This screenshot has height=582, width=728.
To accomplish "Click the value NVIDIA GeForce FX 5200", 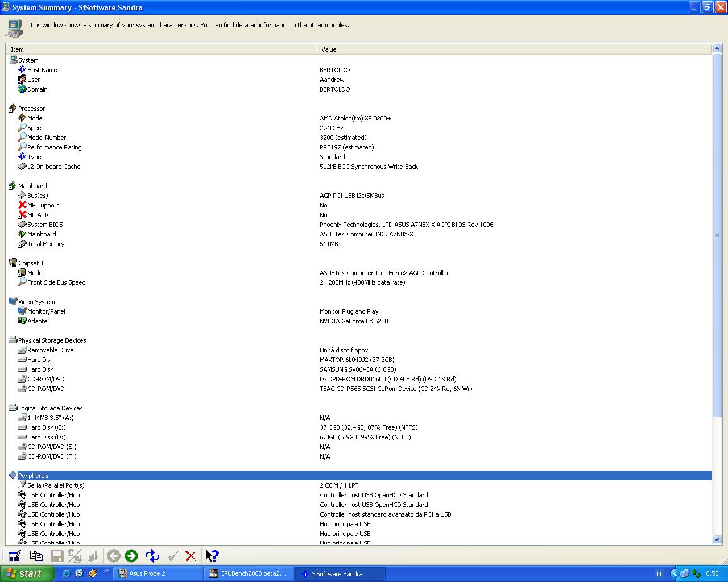I will [x=354, y=321].
